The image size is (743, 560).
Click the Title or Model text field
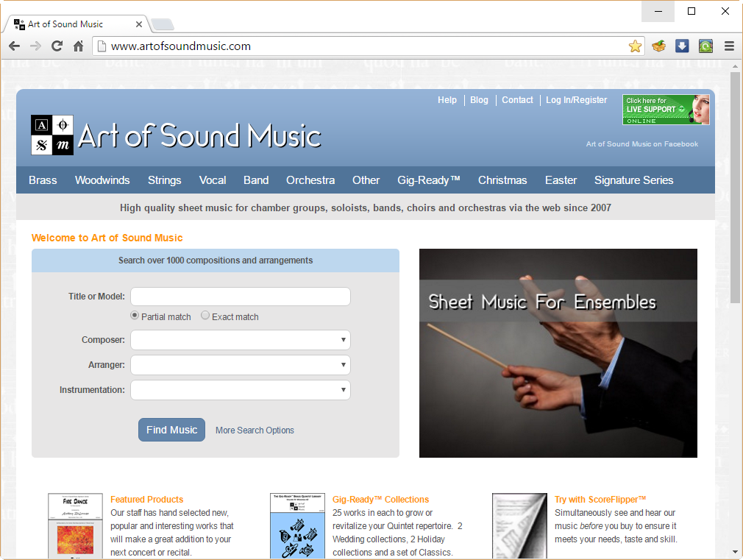point(241,297)
